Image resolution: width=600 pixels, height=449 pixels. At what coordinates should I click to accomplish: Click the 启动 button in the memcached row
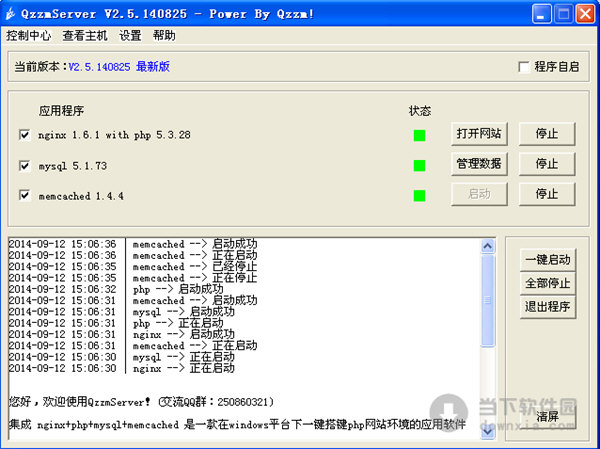479,194
